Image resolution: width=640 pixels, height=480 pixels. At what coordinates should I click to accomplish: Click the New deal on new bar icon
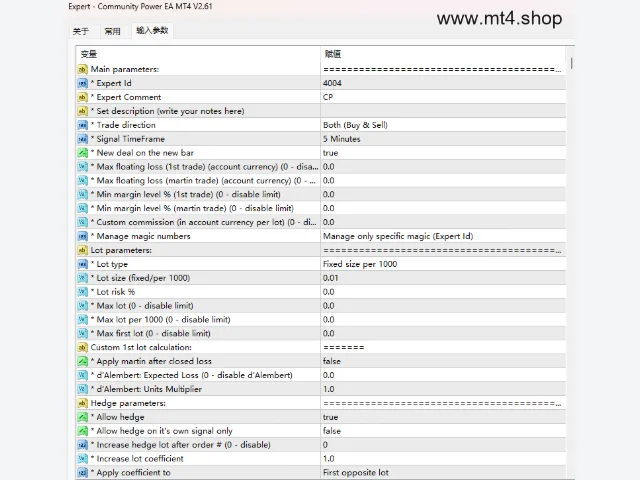coord(82,153)
